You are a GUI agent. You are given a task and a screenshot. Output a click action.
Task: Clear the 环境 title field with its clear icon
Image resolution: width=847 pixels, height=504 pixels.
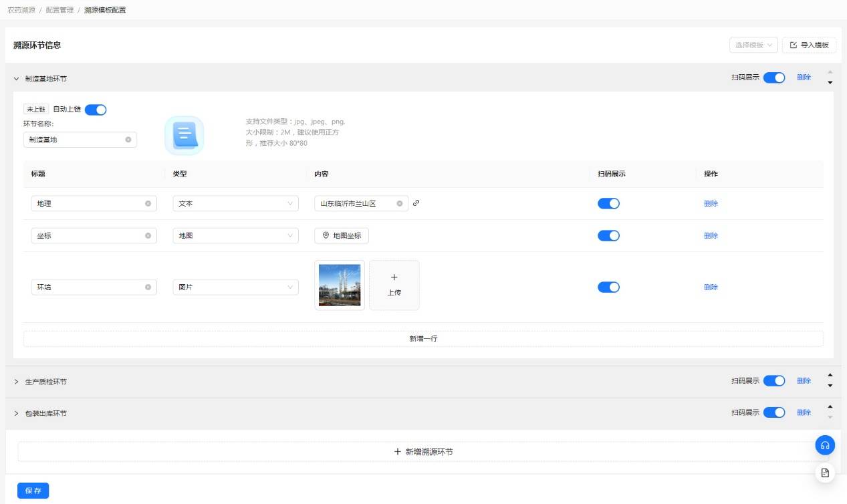[x=148, y=287]
